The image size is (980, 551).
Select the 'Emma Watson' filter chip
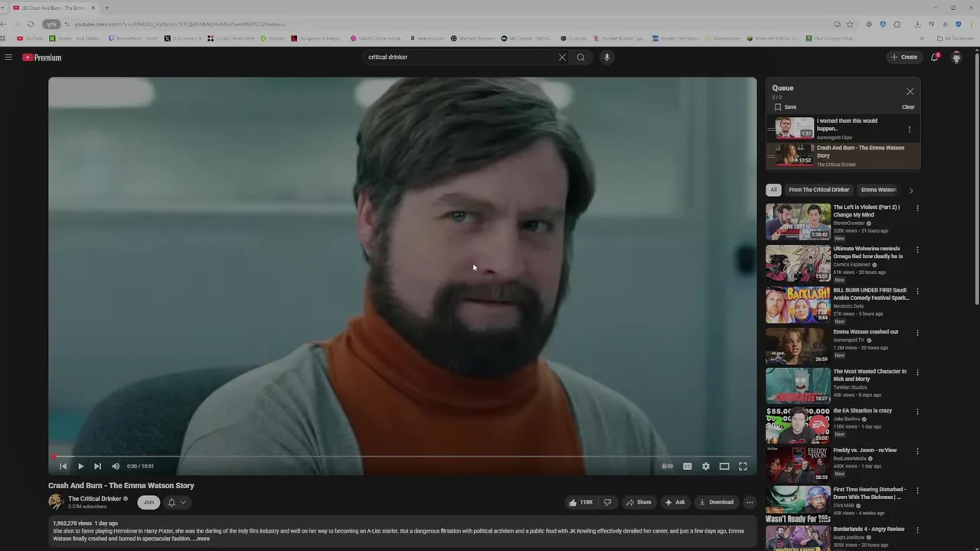click(x=878, y=190)
